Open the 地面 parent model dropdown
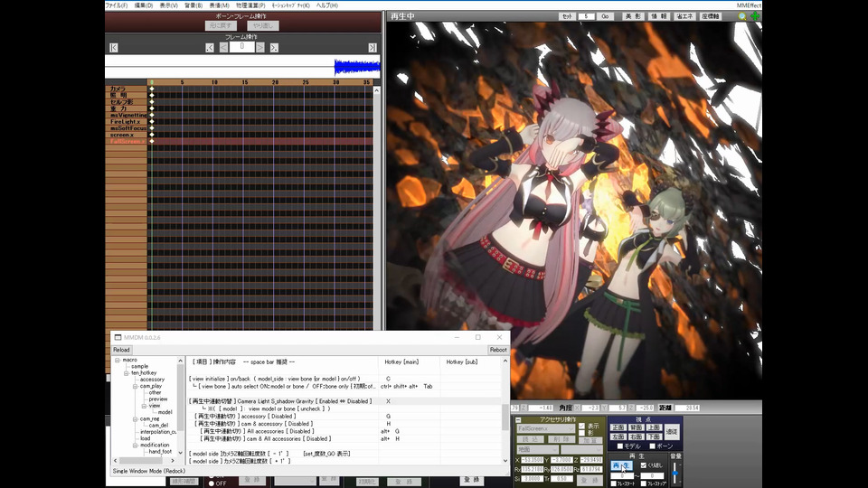Screen dimensions: 868x488 [x=537, y=450]
